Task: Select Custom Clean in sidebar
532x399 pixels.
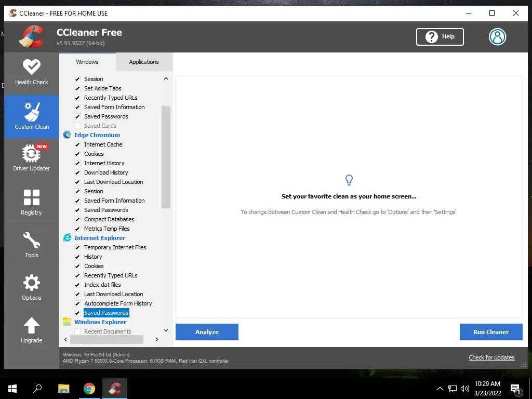Action: tap(32, 116)
